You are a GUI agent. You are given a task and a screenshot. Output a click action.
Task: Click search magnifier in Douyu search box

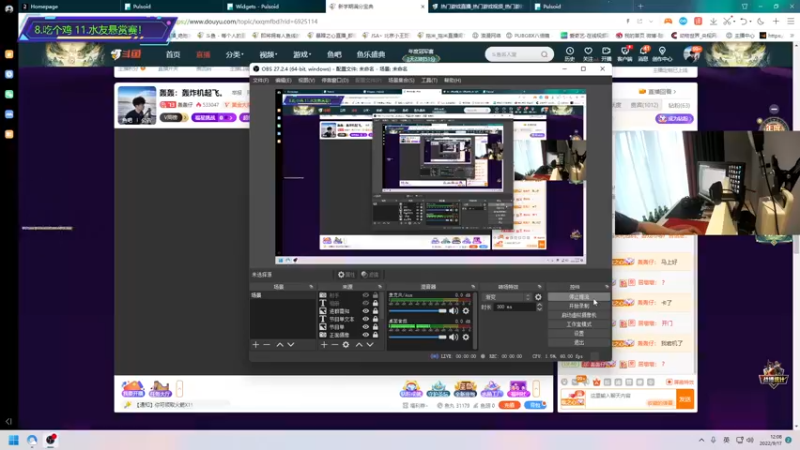pyautogui.click(x=544, y=54)
